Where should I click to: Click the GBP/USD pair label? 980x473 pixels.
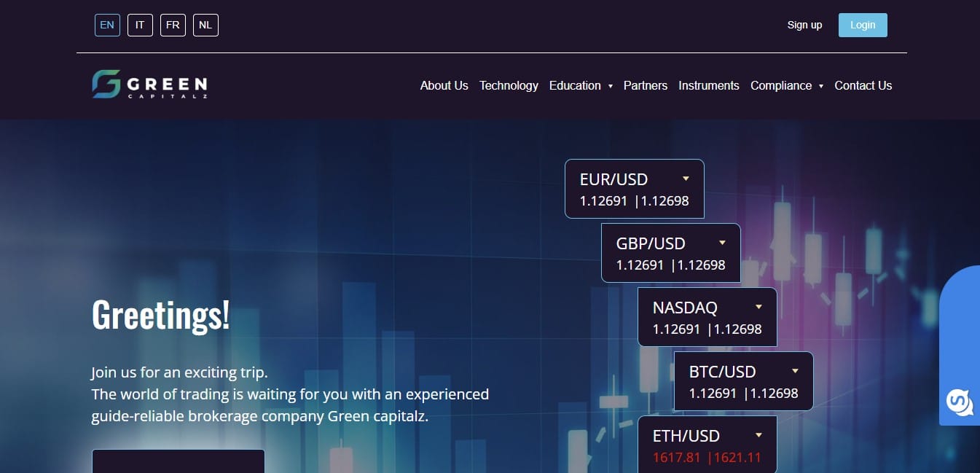pos(651,243)
